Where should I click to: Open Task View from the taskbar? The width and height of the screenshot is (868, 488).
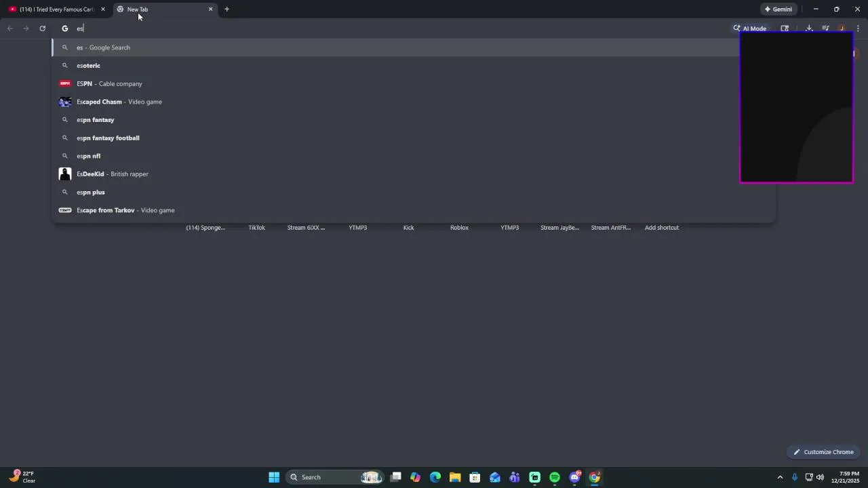tap(396, 477)
